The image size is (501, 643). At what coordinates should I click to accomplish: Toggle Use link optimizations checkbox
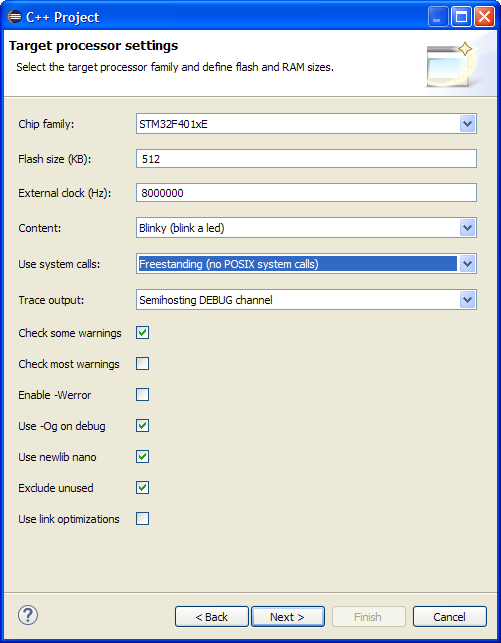click(x=142, y=519)
